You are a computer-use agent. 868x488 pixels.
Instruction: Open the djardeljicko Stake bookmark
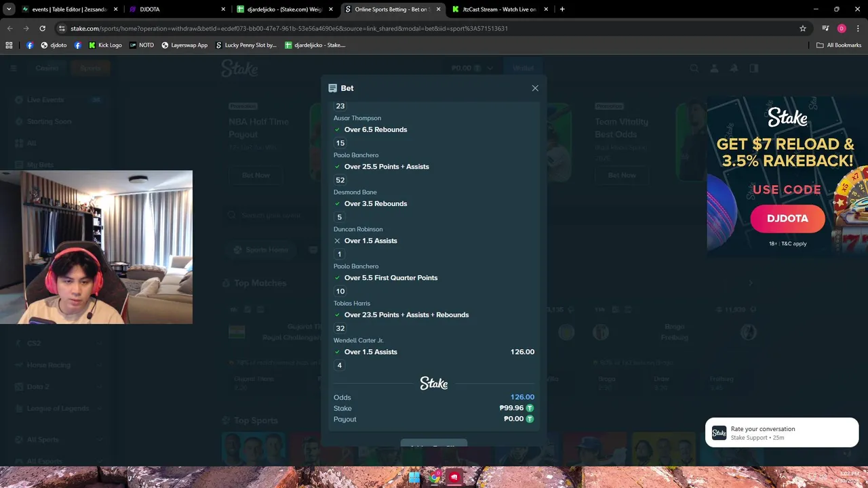click(x=315, y=45)
